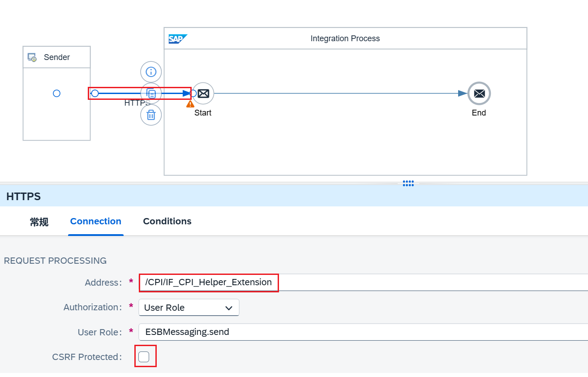Click the User Role input field
This screenshot has width=588, height=377.
[358, 332]
